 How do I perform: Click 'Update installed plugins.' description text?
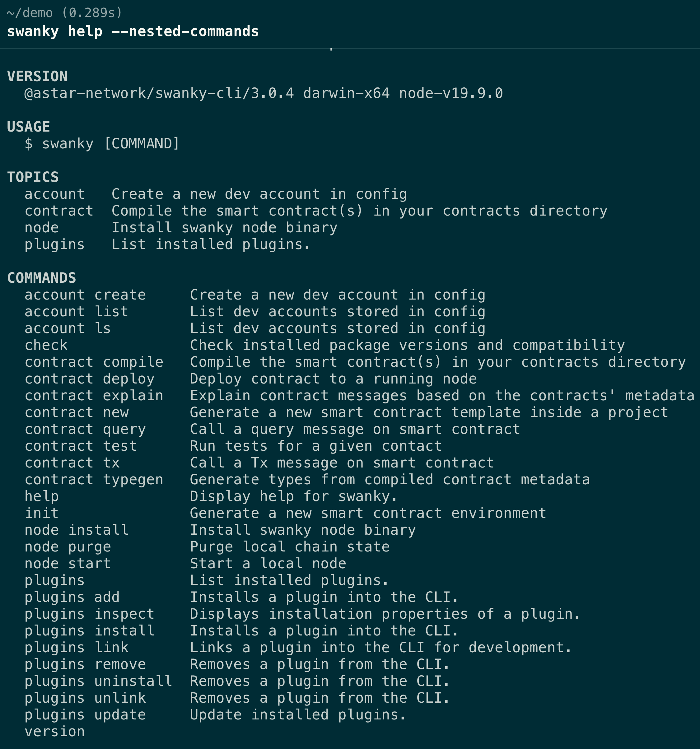[298, 715]
